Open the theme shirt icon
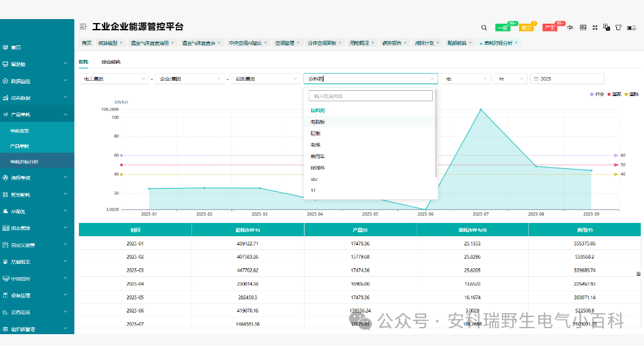This screenshot has width=644, height=346. coord(618,28)
